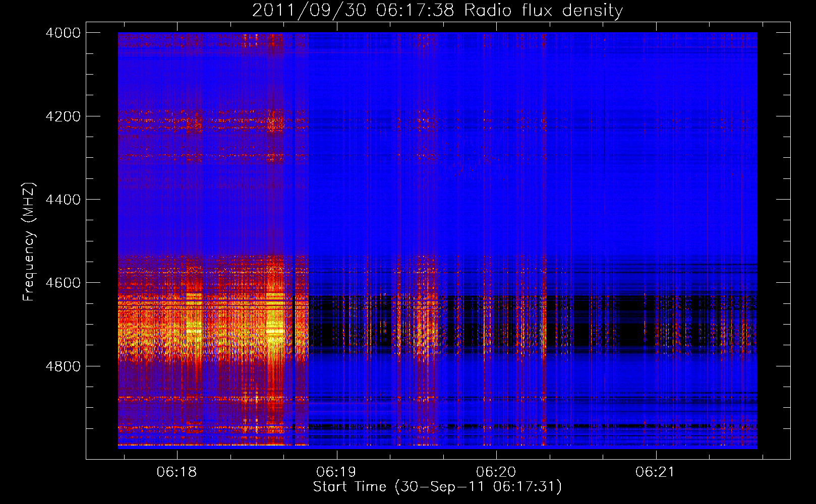
Task: Select the 4200 frequency tick label
Action: pos(63,116)
